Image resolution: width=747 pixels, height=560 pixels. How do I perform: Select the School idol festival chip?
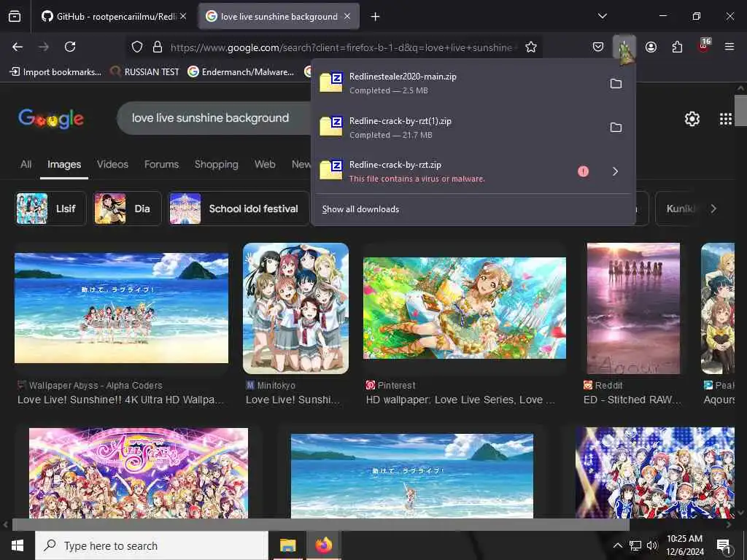(239, 209)
